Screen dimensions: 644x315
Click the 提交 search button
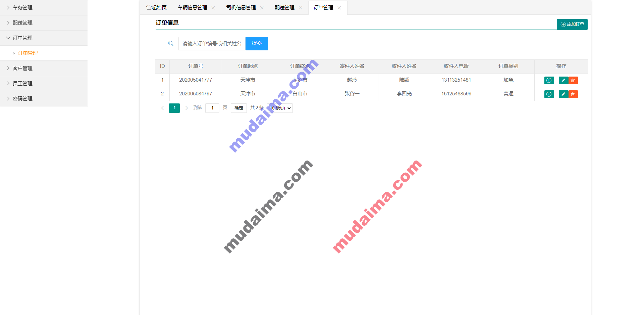pos(257,44)
